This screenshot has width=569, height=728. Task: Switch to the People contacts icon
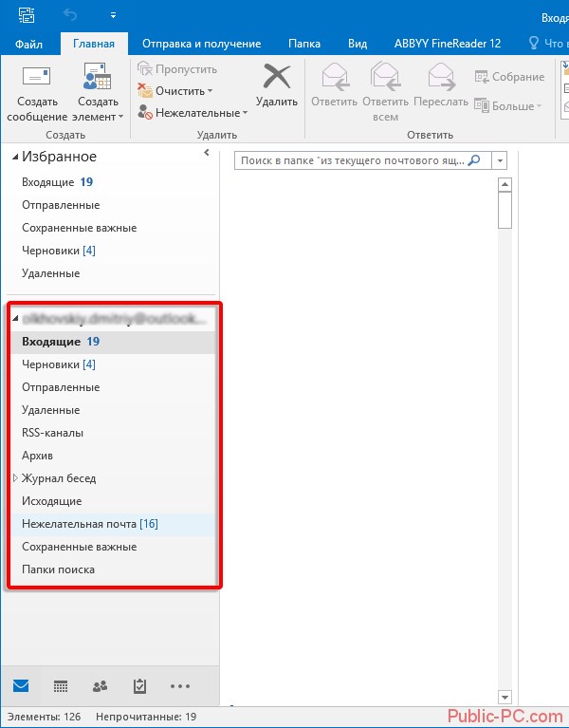coord(101,686)
